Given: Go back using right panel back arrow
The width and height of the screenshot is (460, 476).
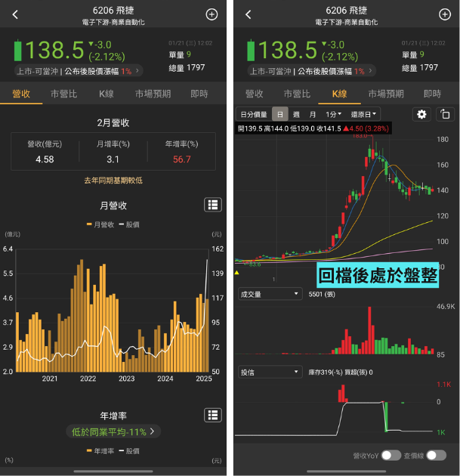Looking at the screenshot, I should click(249, 14).
